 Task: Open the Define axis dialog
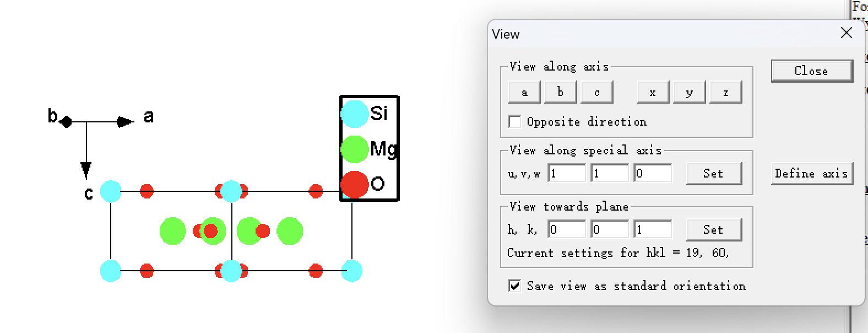[x=811, y=173]
